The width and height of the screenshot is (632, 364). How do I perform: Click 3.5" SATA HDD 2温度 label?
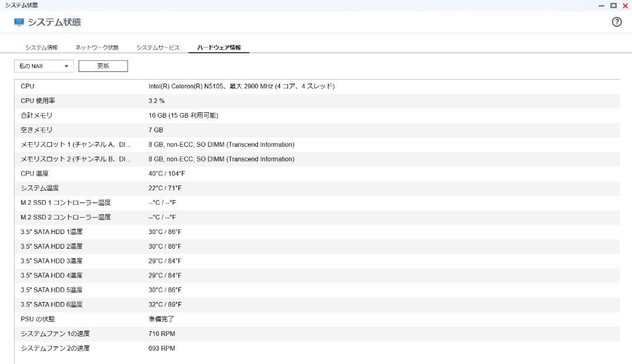pos(51,246)
